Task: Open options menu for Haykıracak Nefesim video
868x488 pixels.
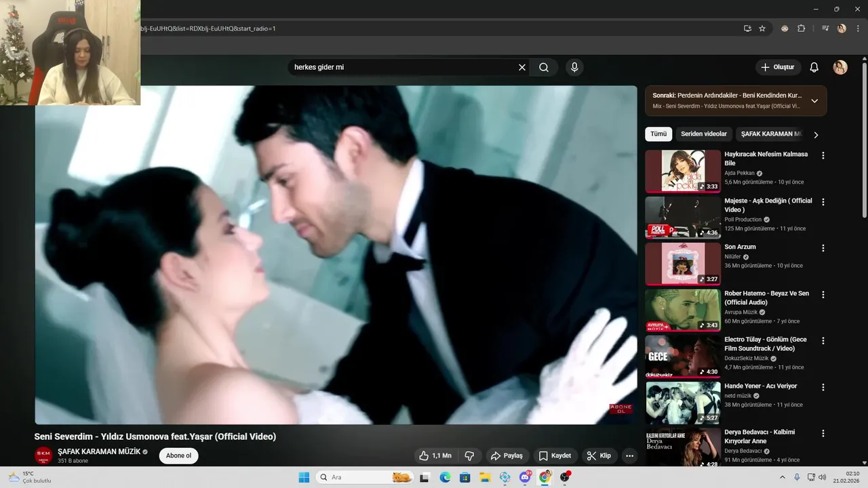Action: pyautogui.click(x=823, y=155)
